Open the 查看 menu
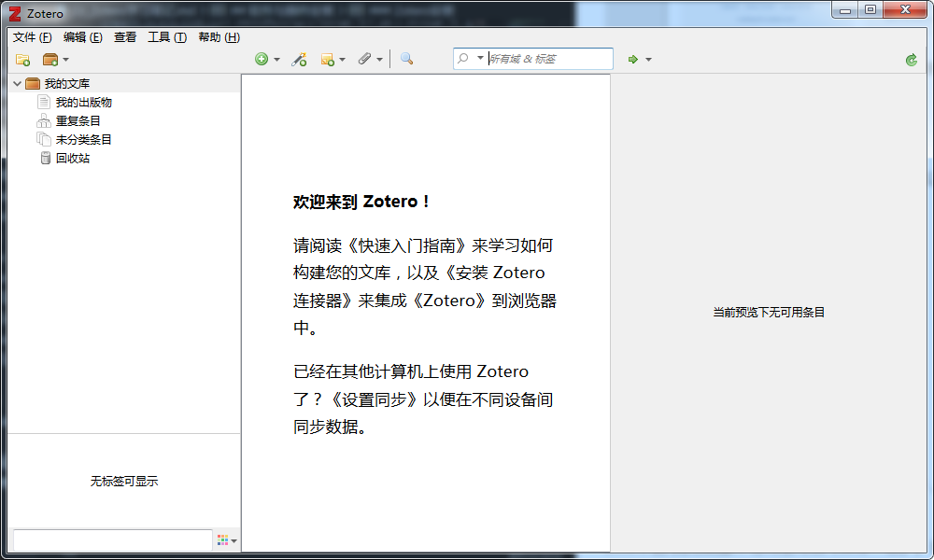The height and width of the screenshot is (560, 934). point(125,37)
